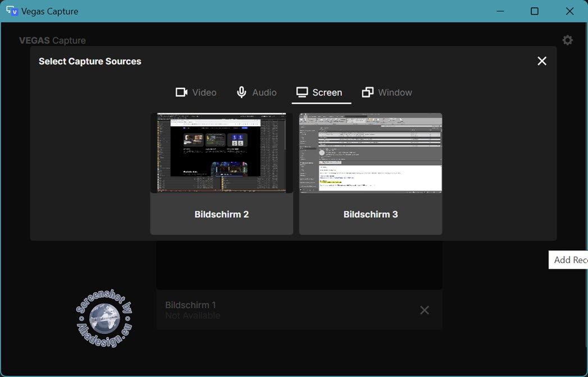Choose the Bildschirm 3 screen thumbnail

click(x=371, y=153)
